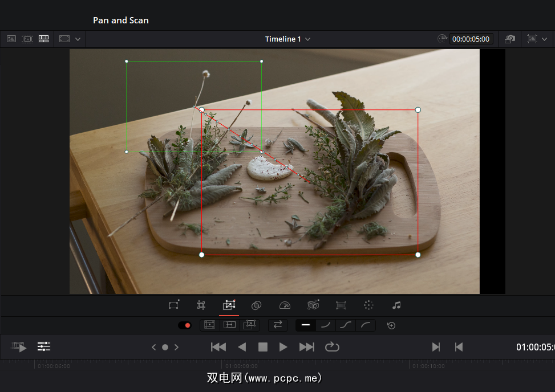Select the Crop tool icon
Image resolution: width=555 pixels, height=392 pixels.
click(x=201, y=305)
